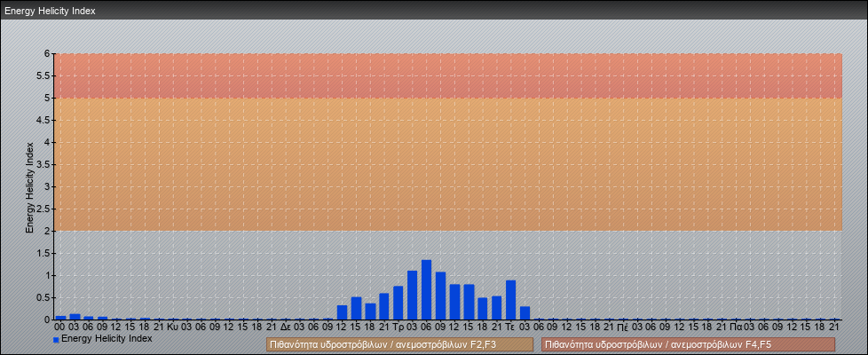
Task: Click the blue Energy Helicity Index legend square
Action: point(56,340)
